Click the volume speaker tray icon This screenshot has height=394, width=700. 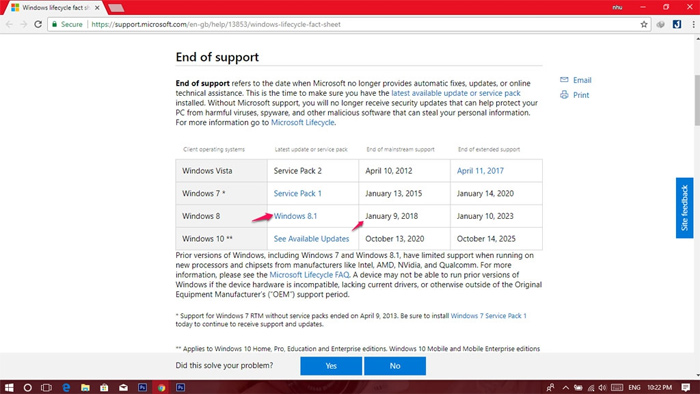pos(603,387)
